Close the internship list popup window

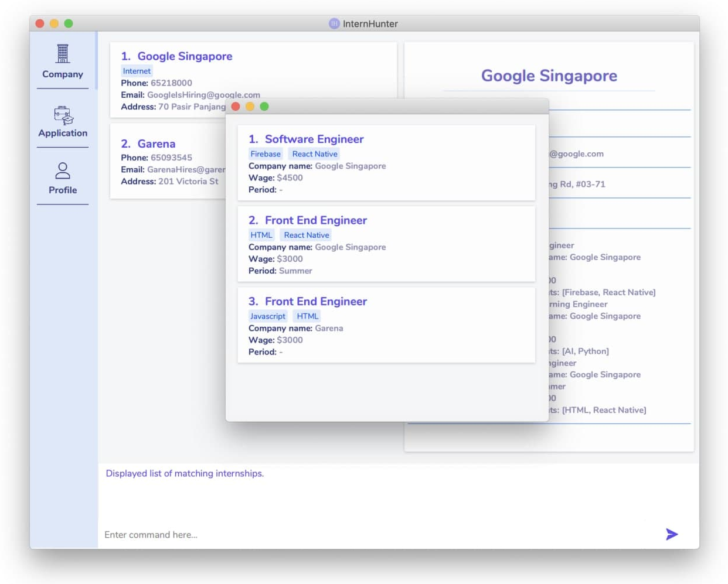point(236,107)
